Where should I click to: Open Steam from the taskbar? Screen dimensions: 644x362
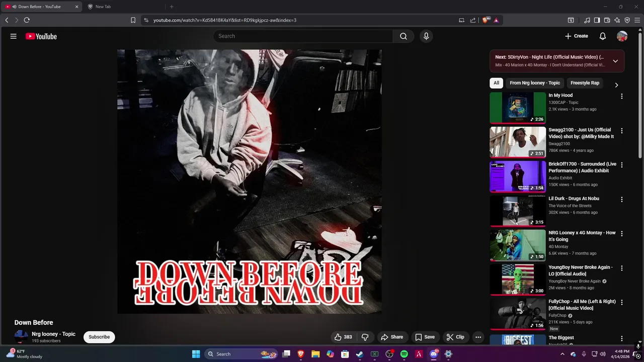click(x=360, y=354)
